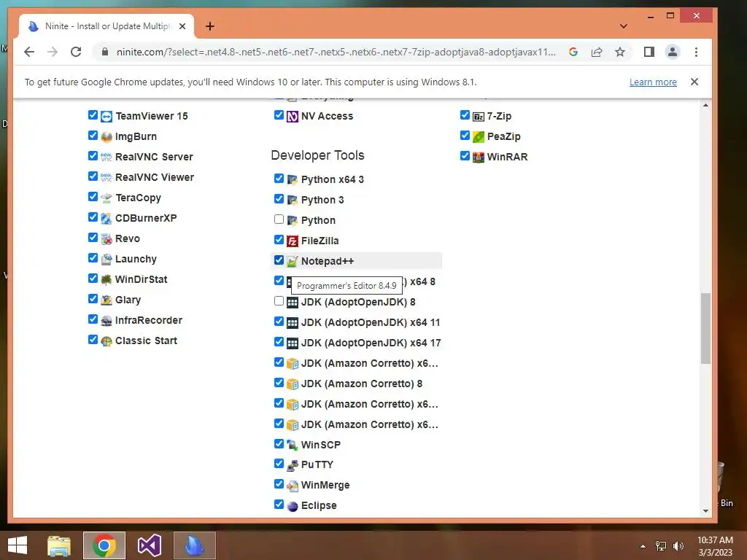Uncheck the Classic Start checkbox
Image resolution: width=747 pixels, height=560 pixels.
(93, 340)
